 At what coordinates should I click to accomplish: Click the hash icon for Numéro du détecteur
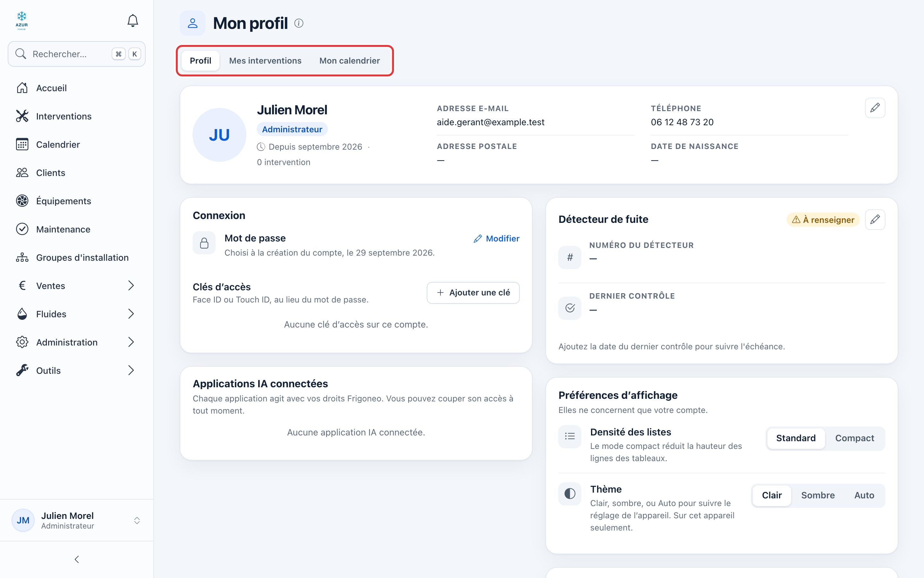570,257
